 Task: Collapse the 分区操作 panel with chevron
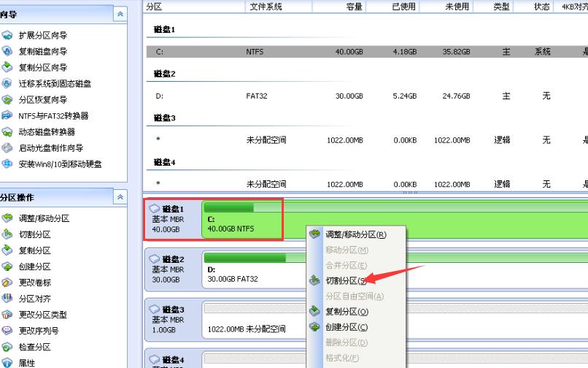point(120,197)
